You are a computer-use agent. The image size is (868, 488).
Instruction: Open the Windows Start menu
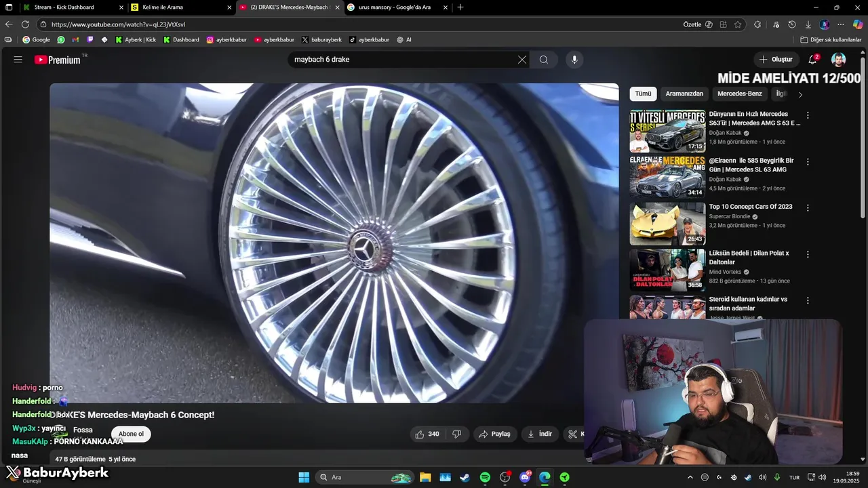point(304,477)
